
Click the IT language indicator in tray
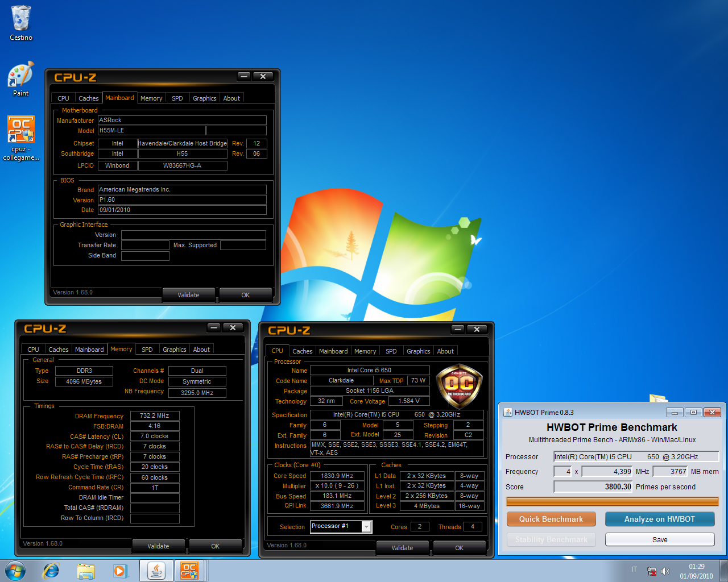(634, 569)
